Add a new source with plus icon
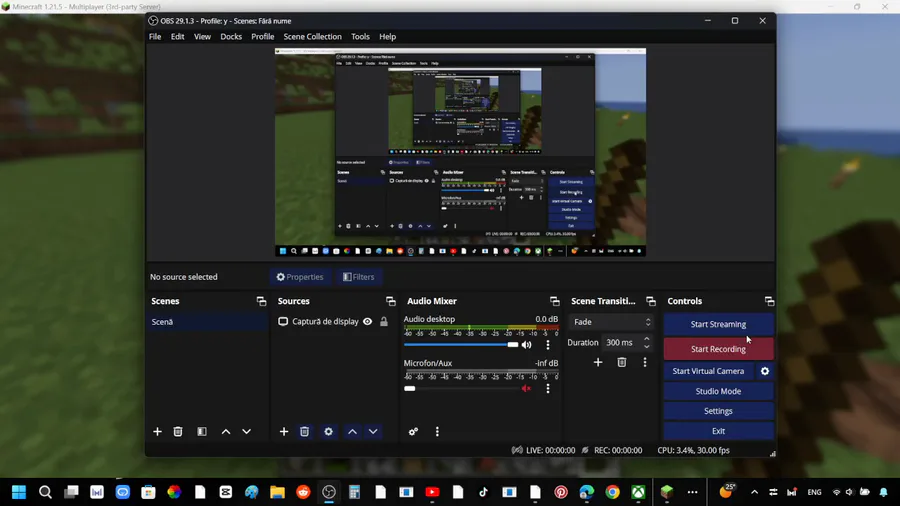The image size is (900, 506). (x=284, y=431)
